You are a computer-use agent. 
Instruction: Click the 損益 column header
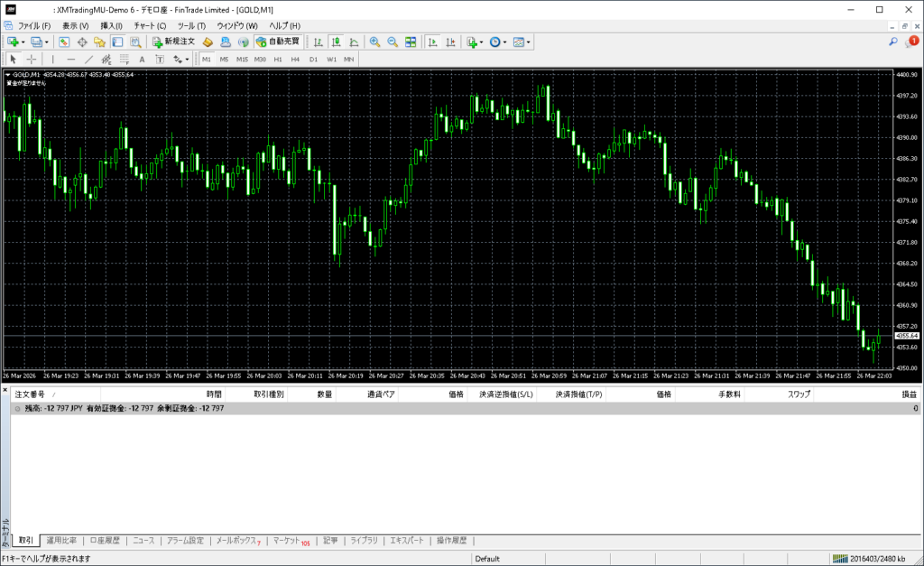point(910,394)
